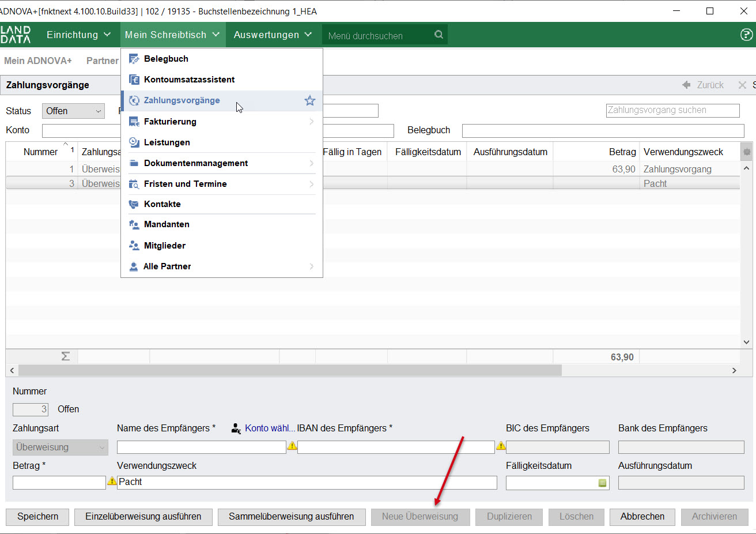The width and height of the screenshot is (756, 534).
Task: Click the menu search magnifier icon
Action: coord(439,35)
